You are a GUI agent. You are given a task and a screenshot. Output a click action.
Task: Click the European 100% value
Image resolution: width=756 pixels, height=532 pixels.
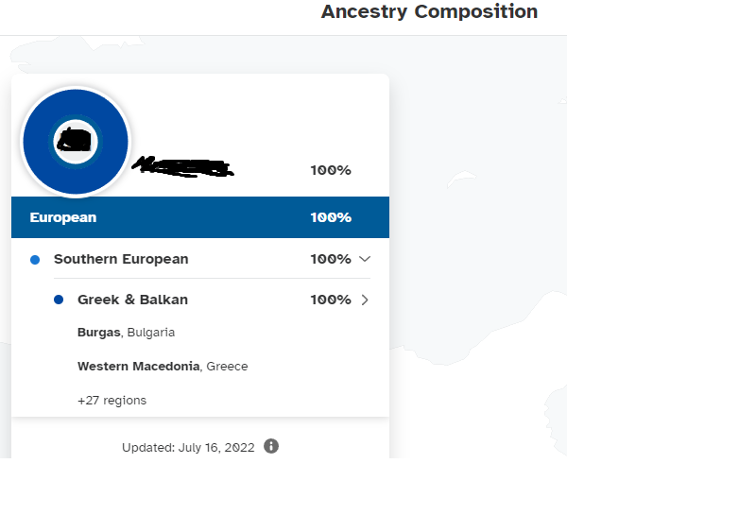[331, 217]
